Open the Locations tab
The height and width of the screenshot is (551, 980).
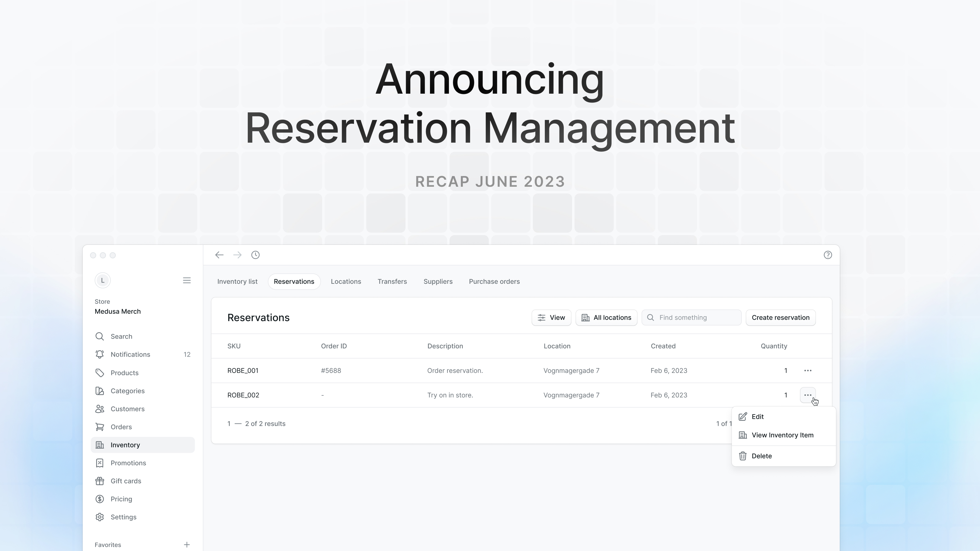(346, 281)
